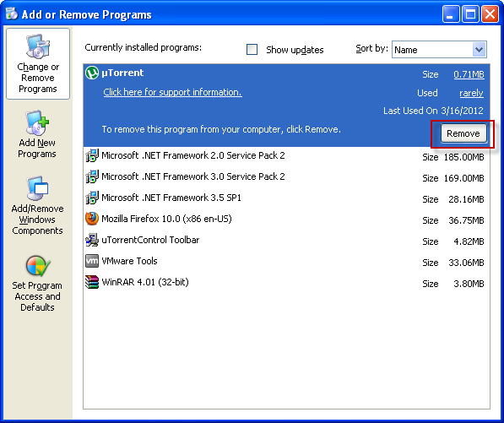Click the 36.75MB size value
This screenshot has height=423, width=504.
(x=466, y=220)
